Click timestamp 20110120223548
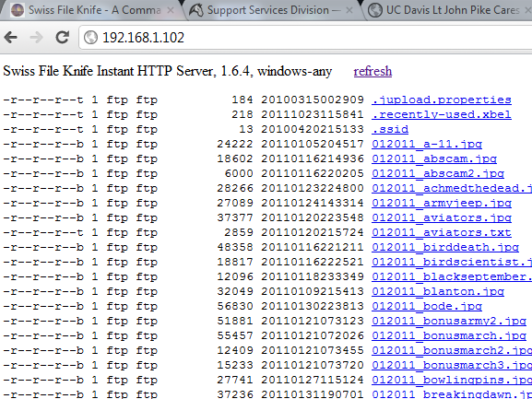 (313, 217)
